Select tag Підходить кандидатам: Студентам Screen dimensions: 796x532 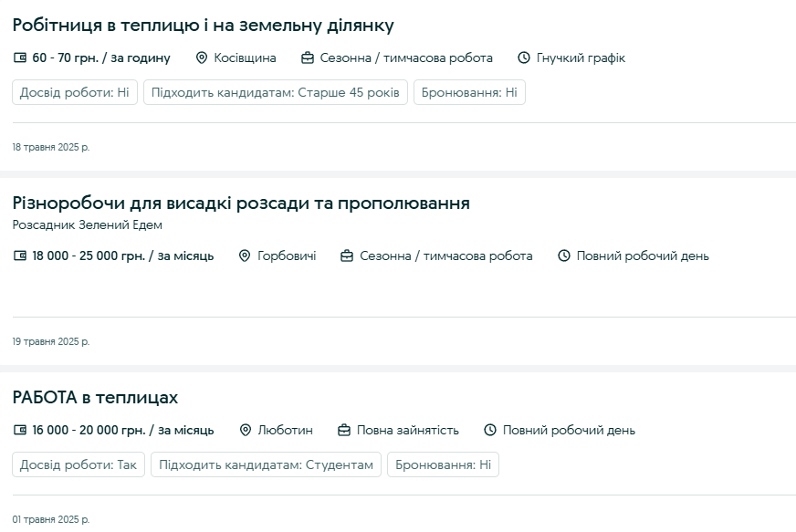coord(266,465)
